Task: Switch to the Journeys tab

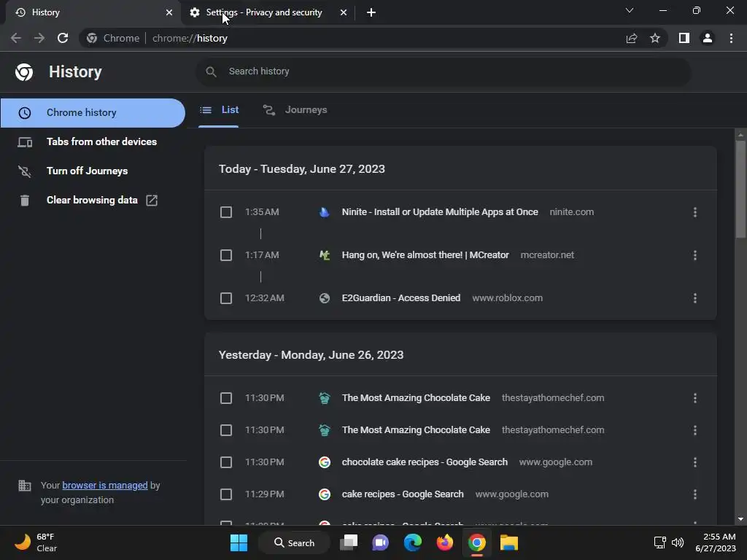Action: (x=295, y=110)
